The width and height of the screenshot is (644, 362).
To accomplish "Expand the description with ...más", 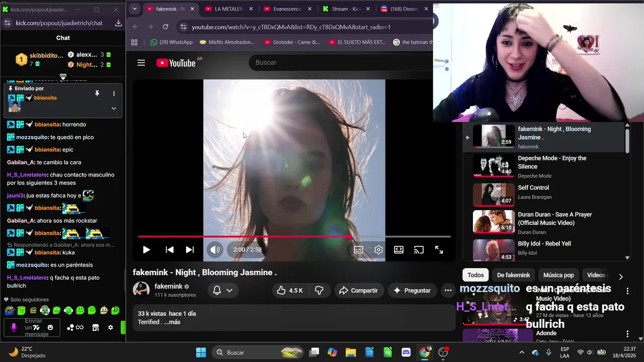I will pyautogui.click(x=172, y=322).
